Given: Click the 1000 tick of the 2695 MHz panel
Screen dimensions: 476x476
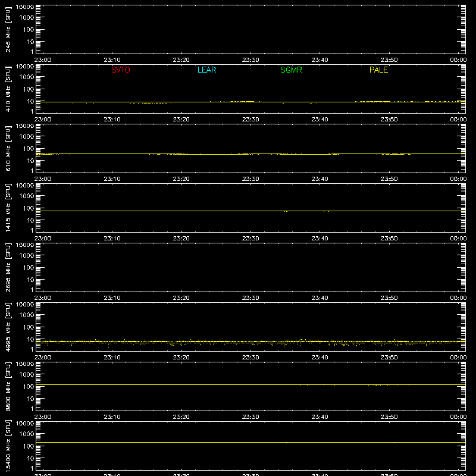Looking at the screenshot, I should [x=27, y=256].
